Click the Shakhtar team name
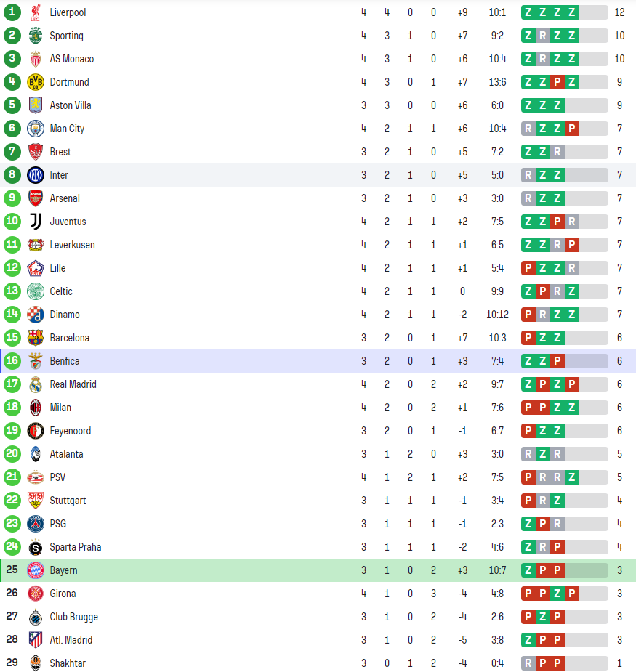This screenshot has height=672, width=636. point(68,663)
